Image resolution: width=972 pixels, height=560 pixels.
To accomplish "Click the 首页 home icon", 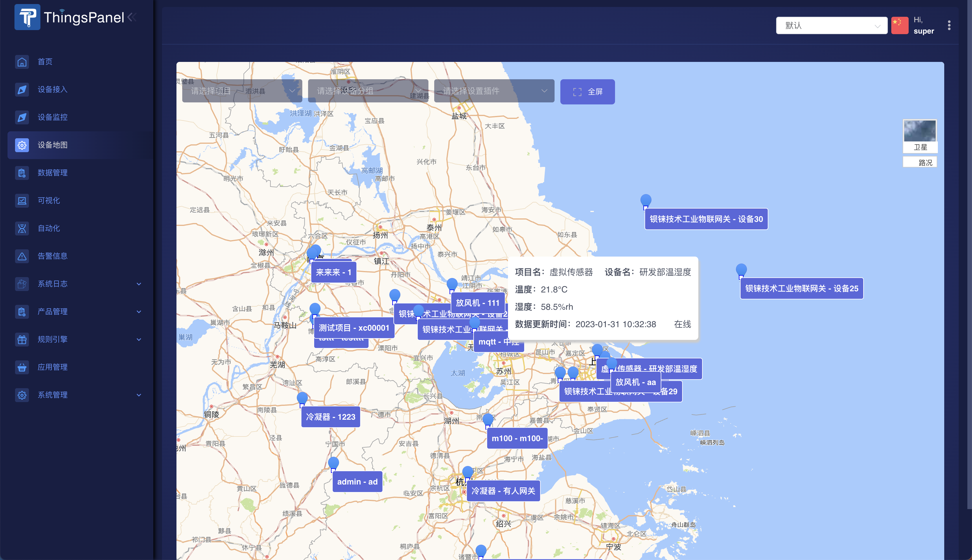I will click(22, 62).
